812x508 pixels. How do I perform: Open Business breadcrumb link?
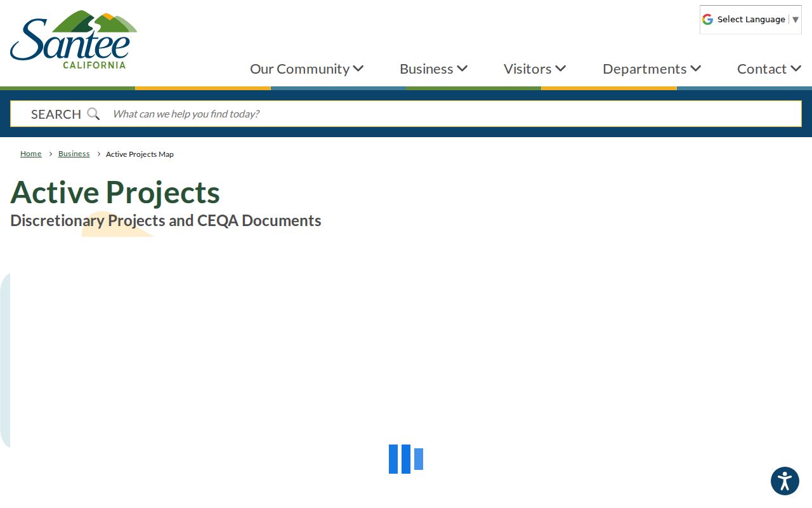74,154
